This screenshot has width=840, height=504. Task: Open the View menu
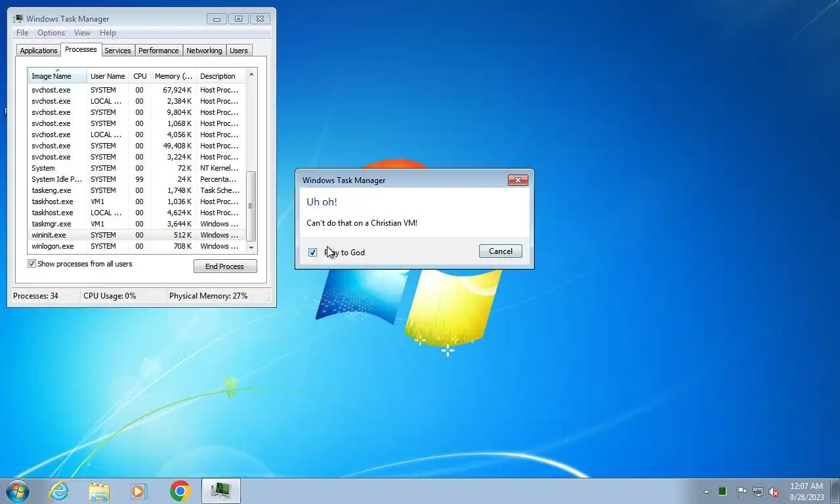click(x=82, y=33)
